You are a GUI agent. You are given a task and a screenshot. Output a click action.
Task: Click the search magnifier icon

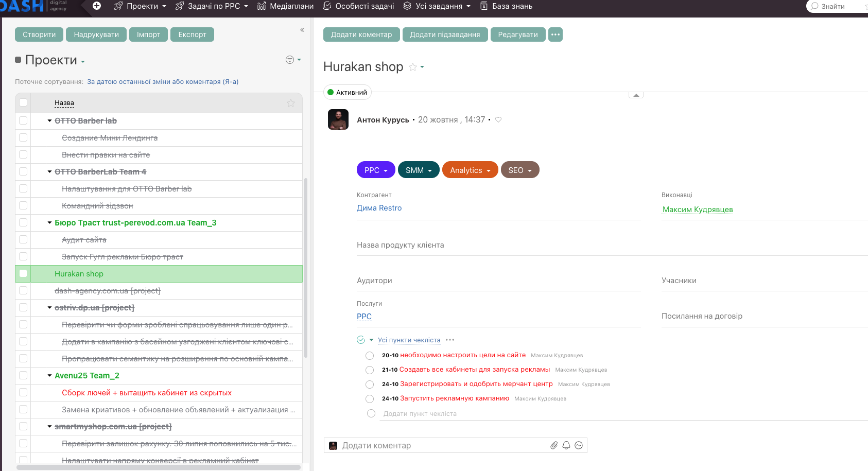click(x=814, y=6)
